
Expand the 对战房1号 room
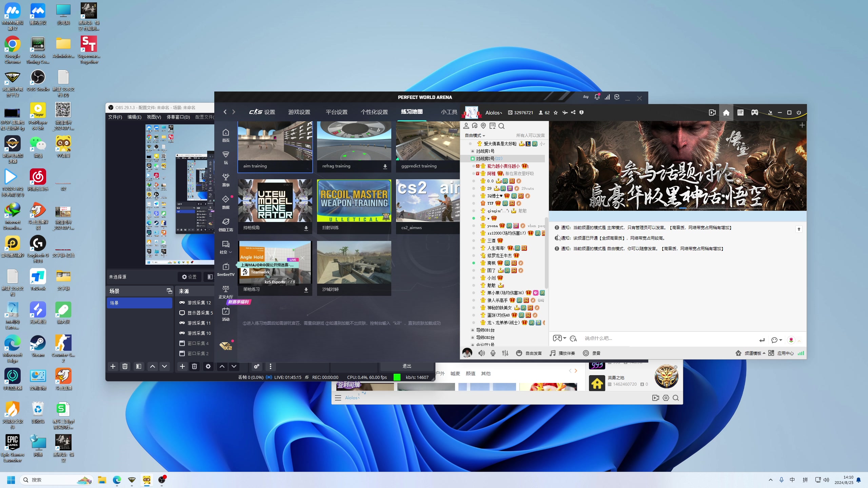coord(485,151)
